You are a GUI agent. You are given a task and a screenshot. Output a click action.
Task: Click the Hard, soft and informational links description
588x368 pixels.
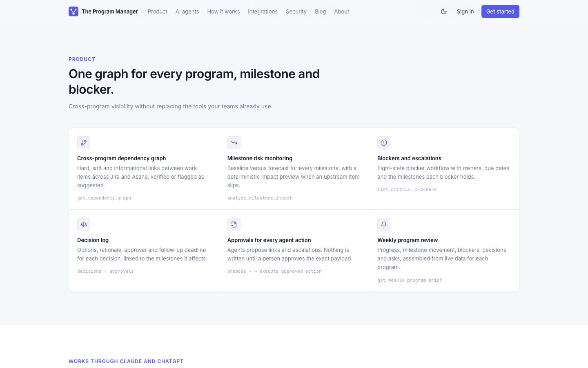(140, 177)
